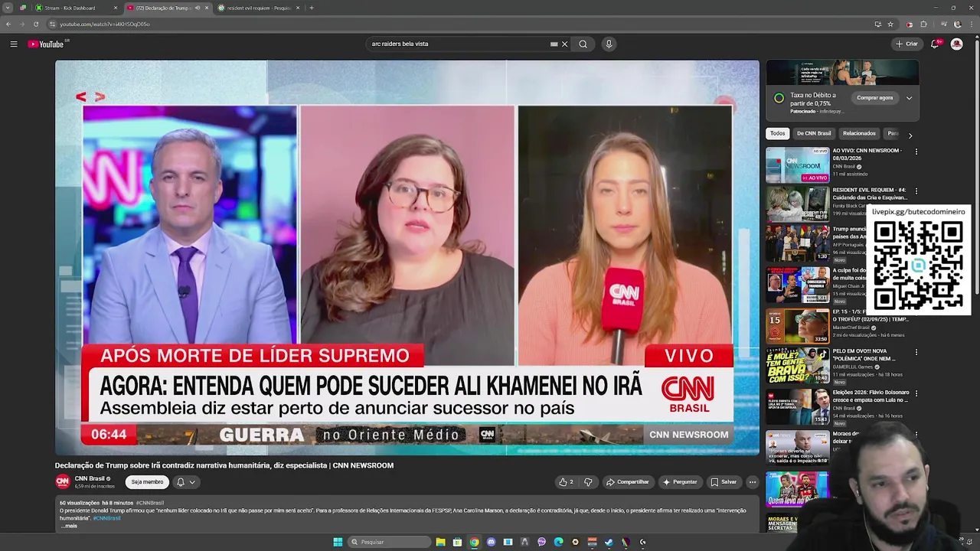Click the YouTube search input field
The image size is (980, 551).
pos(459,44)
